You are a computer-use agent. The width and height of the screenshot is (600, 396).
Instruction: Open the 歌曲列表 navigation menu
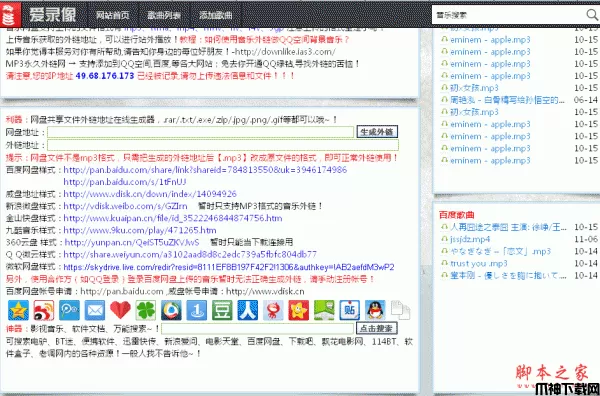(x=164, y=15)
